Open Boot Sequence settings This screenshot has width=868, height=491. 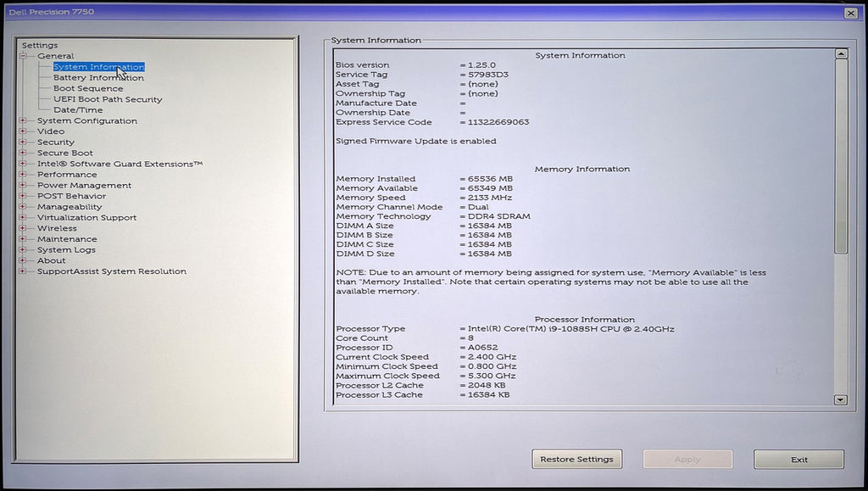pyautogui.click(x=88, y=88)
